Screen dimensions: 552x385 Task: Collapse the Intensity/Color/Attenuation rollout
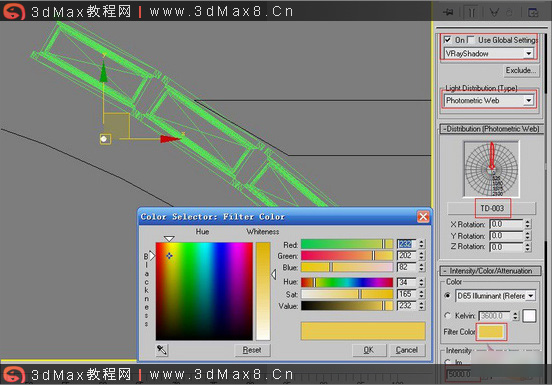click(x=490, y=271)
